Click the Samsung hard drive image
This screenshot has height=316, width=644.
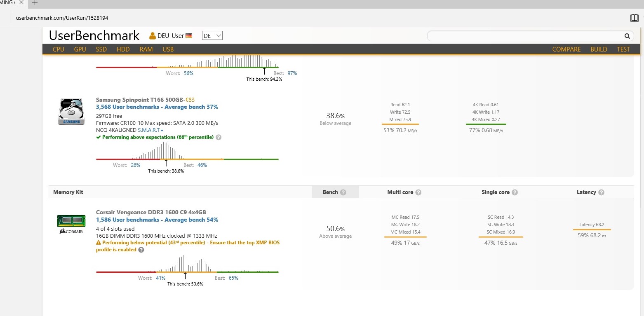click(x=72, y=111)
